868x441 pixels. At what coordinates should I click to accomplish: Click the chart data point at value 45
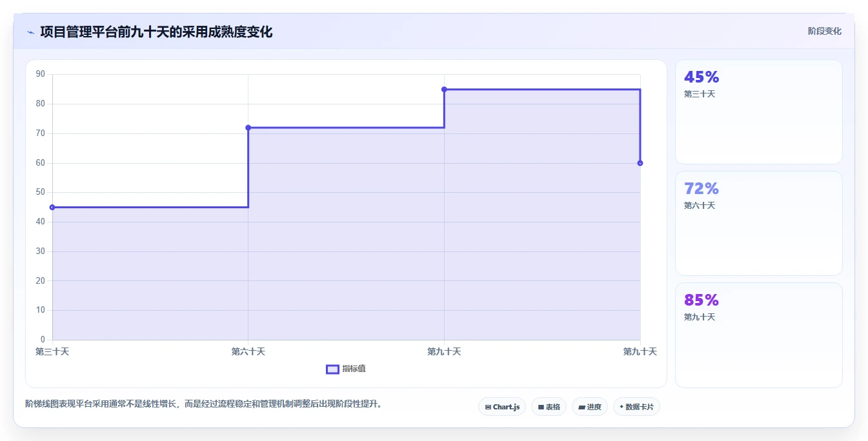pyautogui.click(x=52, y=207)
